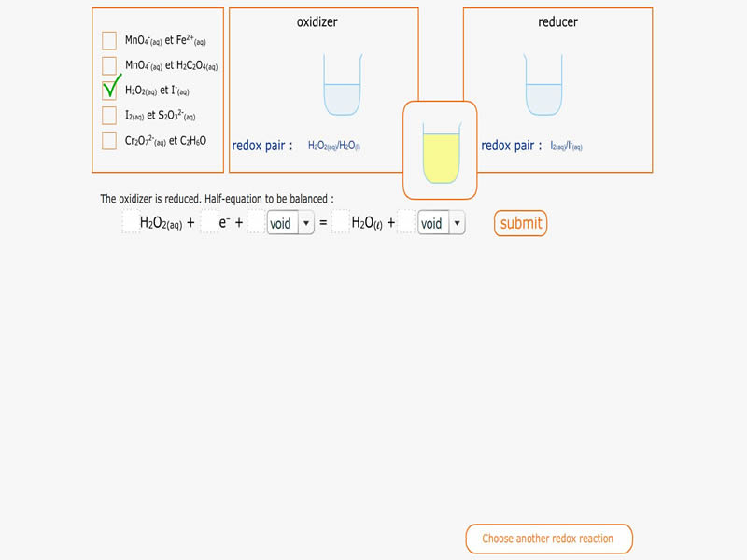This screenshot has height=560, width=747.
Task: Check the I2 et S2O3 2- checkbox
Action: pyautogui.click(x=109, y=115)
